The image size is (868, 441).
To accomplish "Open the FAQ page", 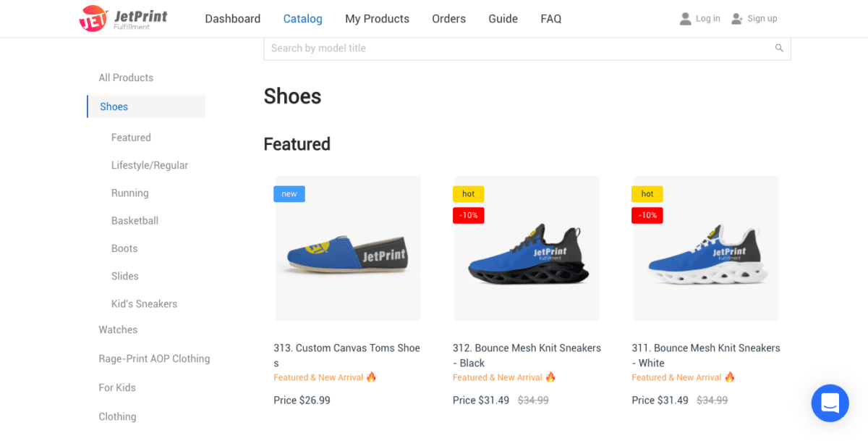I will coord(550,19).
